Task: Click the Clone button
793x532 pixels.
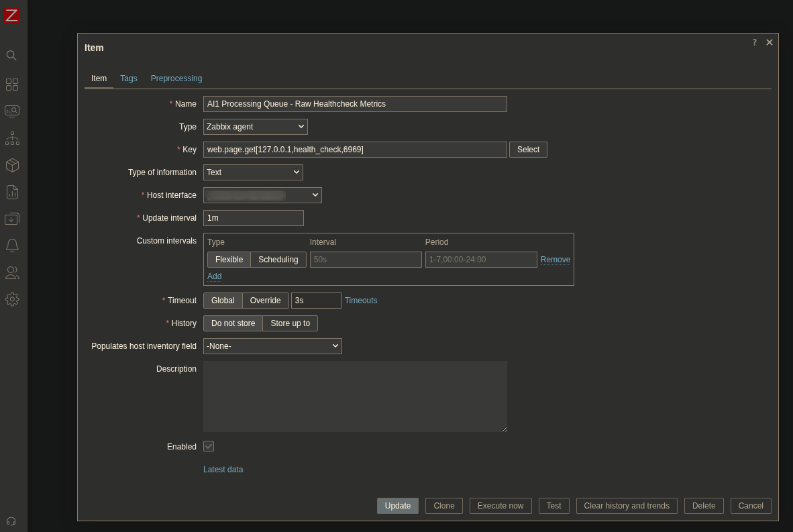Action: tap(444, 506)
